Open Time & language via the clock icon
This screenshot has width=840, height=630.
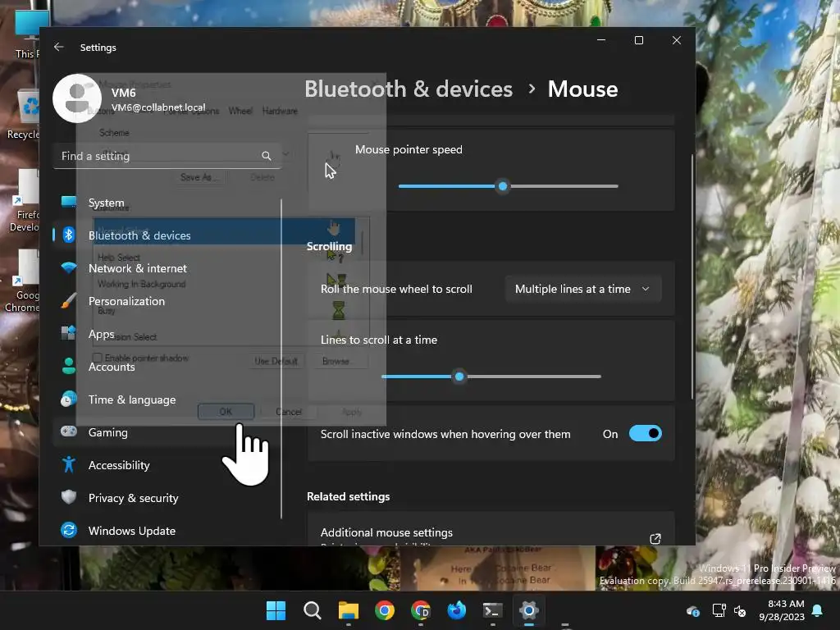(69, 399)
